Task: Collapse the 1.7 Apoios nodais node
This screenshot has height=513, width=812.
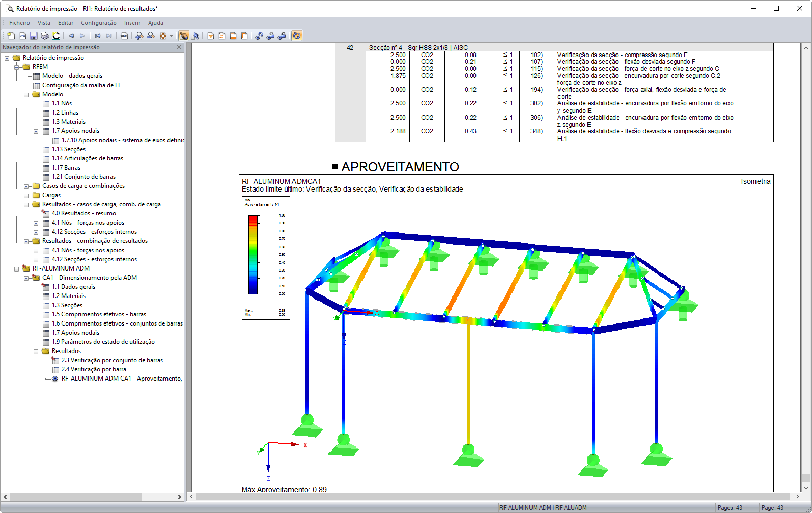Action: pos(36,131)
